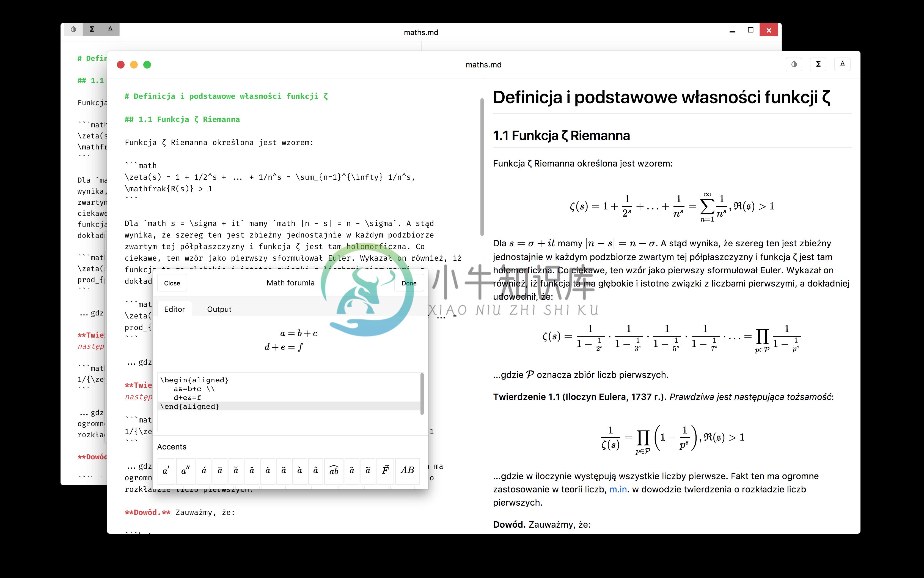Switch to the Output tab in Math formula dialog
924x578 pixels.
(x=219, y=309)
